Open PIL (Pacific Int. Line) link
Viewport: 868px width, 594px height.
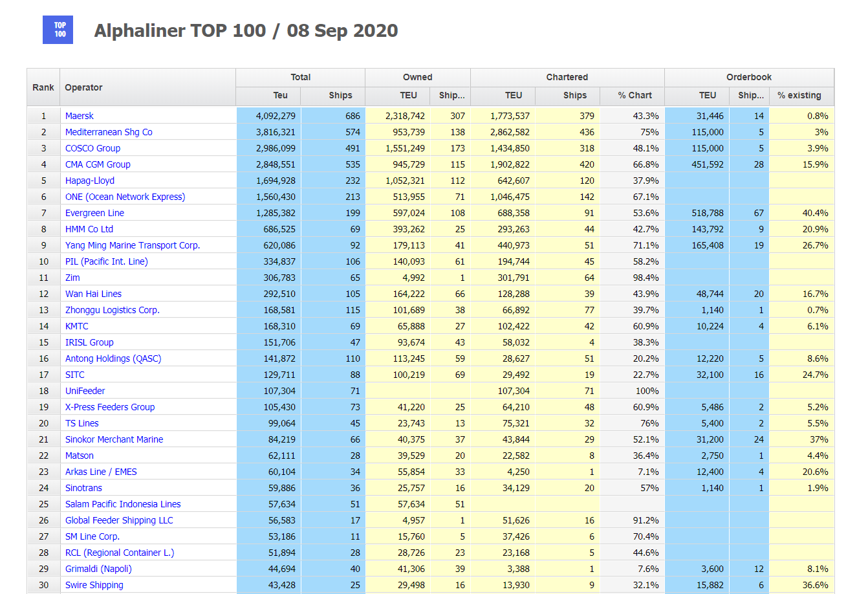(106, 261)
